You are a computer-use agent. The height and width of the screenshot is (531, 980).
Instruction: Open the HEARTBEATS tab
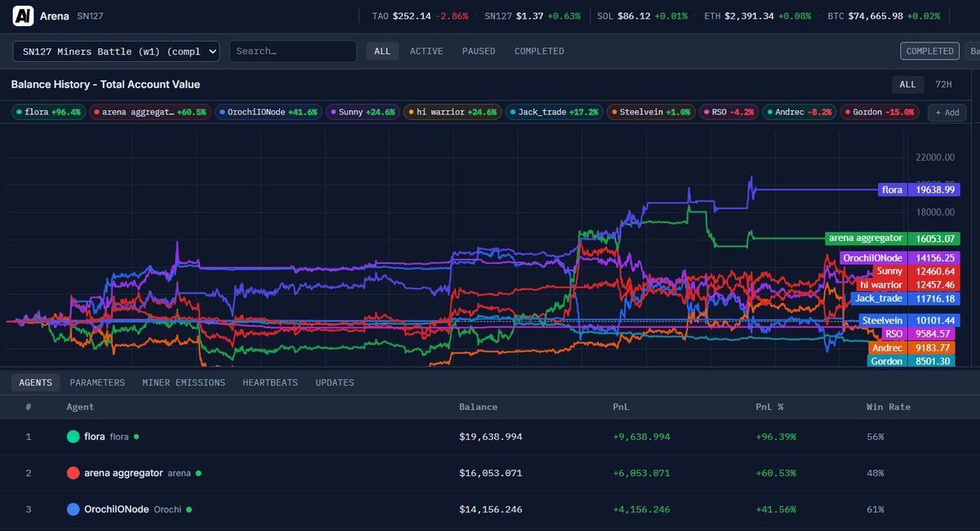270,382
